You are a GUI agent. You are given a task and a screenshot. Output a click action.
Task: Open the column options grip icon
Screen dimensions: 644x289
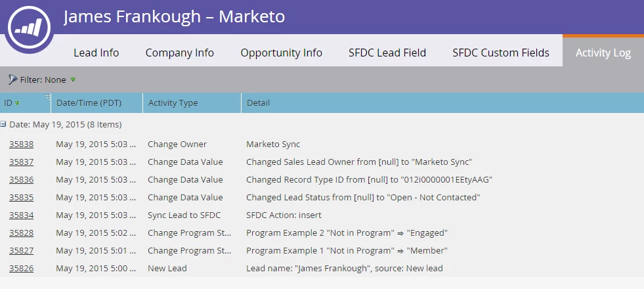click(47, 97)
